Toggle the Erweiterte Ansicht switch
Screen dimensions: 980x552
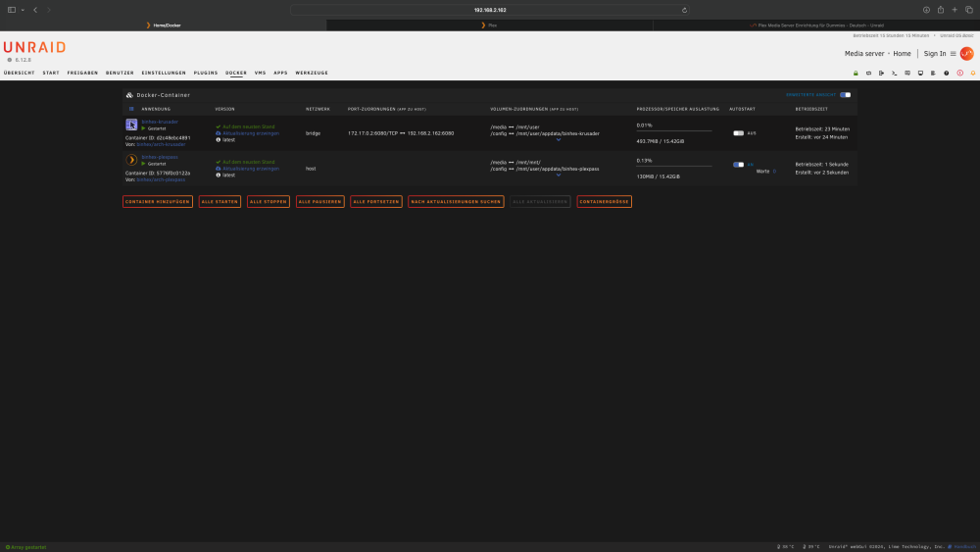coord(845,95)
